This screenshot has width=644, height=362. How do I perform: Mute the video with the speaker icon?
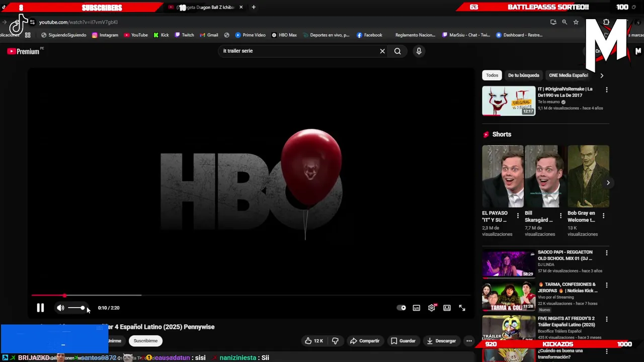pos(60,308)
